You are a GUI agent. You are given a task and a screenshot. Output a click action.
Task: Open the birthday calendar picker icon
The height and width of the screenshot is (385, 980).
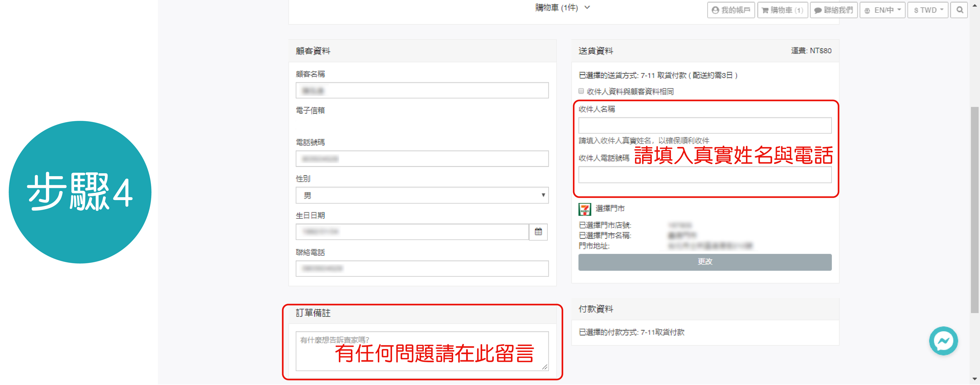538,232
